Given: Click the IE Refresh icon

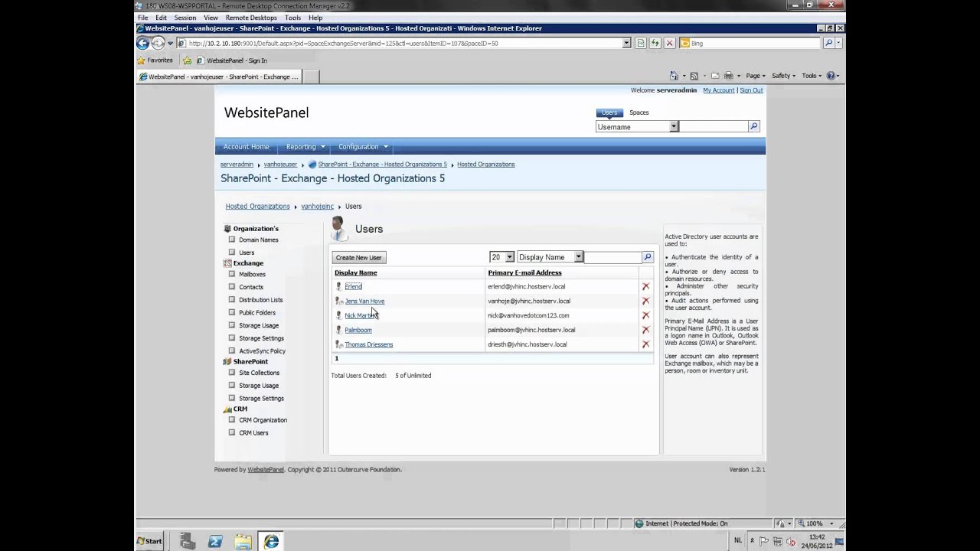Looking at the screenshot, I should pyautogui.click(x=655, y=44).
